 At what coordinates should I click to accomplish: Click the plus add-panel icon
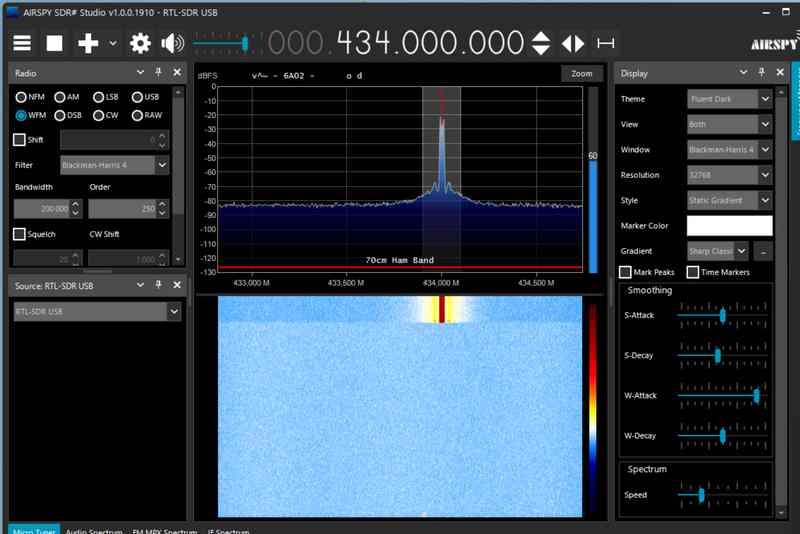(x=88, y=43)
